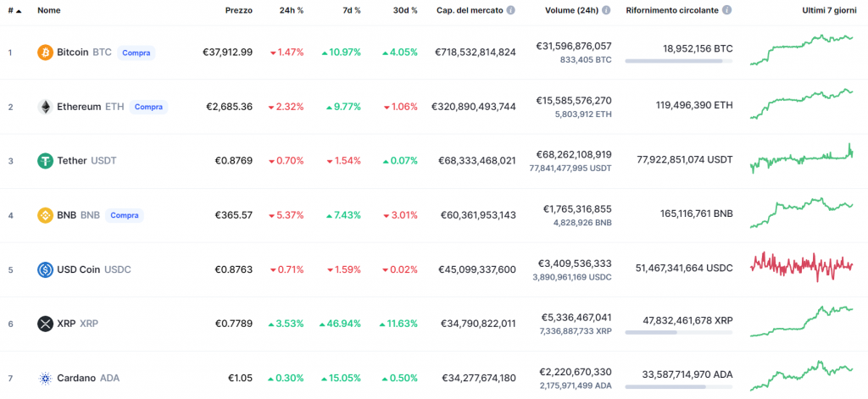The image size is (868, 399).
Task: Click Compra button next to BNB
Action: coord(125,215)
